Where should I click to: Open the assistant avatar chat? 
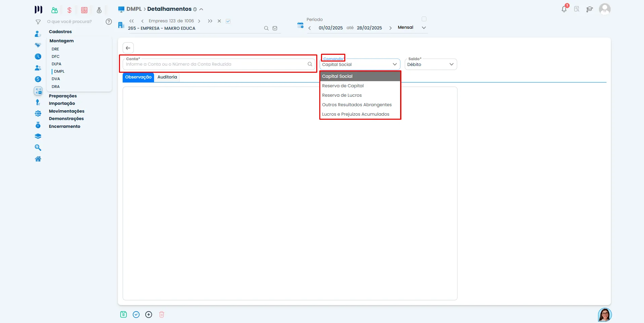click(605, 315)
